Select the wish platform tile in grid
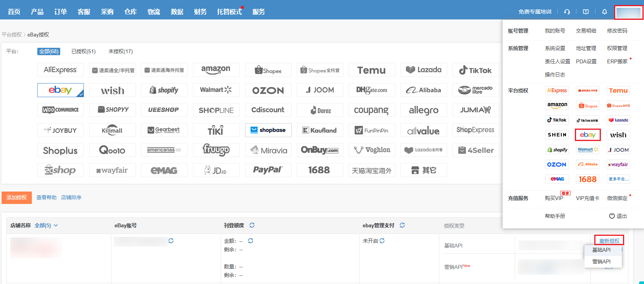Screen dimensions: 644x284 112,90
